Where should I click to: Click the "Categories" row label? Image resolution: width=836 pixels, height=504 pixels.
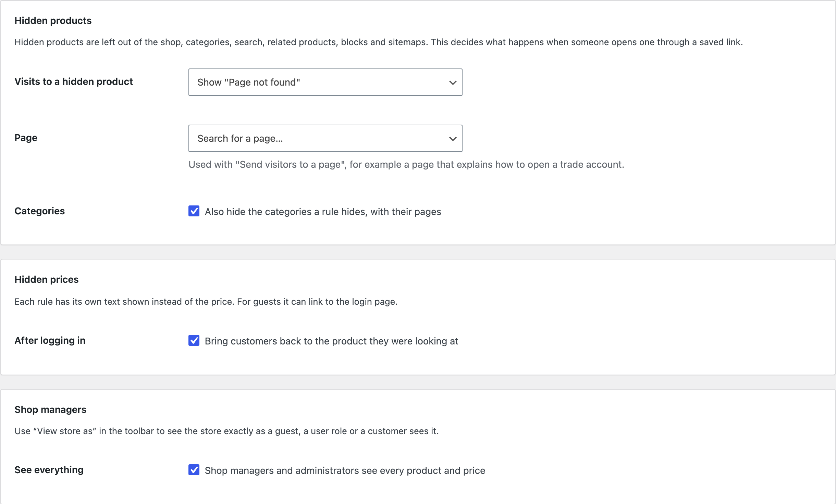pyautogui.click(x=40, y=211)
